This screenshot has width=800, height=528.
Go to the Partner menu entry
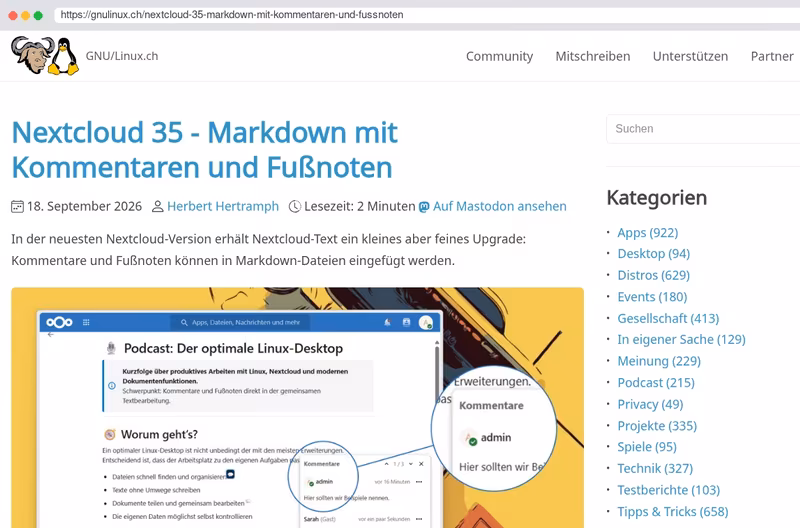pyautogui.click(x=772, y=56)
